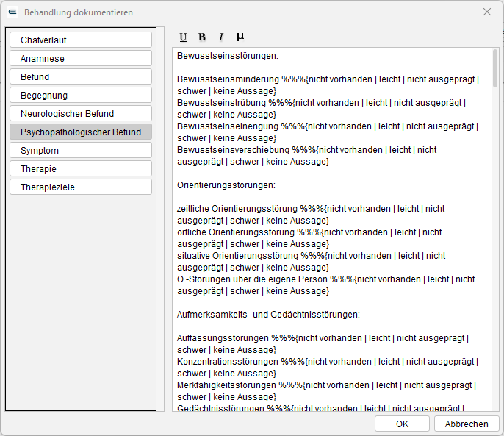Click the Orientierungsstörungen heading text

tap(226, 185)
